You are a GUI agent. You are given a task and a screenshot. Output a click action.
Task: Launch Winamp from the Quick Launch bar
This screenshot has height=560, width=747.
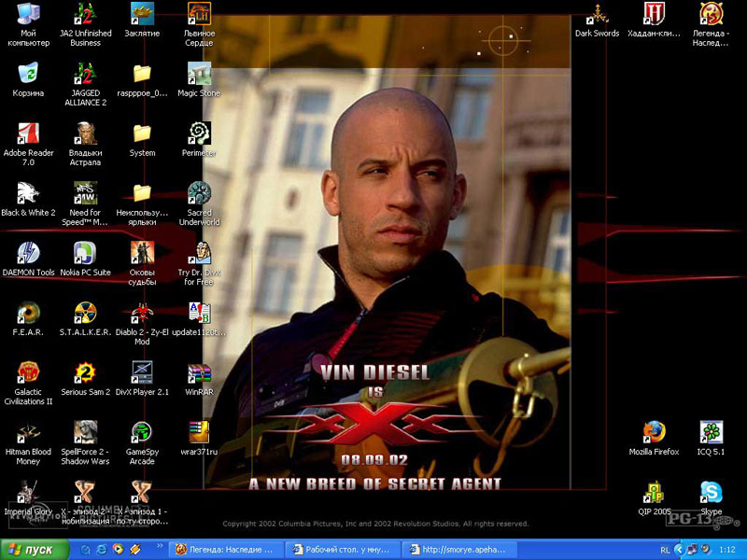click(x=134, y=550)
